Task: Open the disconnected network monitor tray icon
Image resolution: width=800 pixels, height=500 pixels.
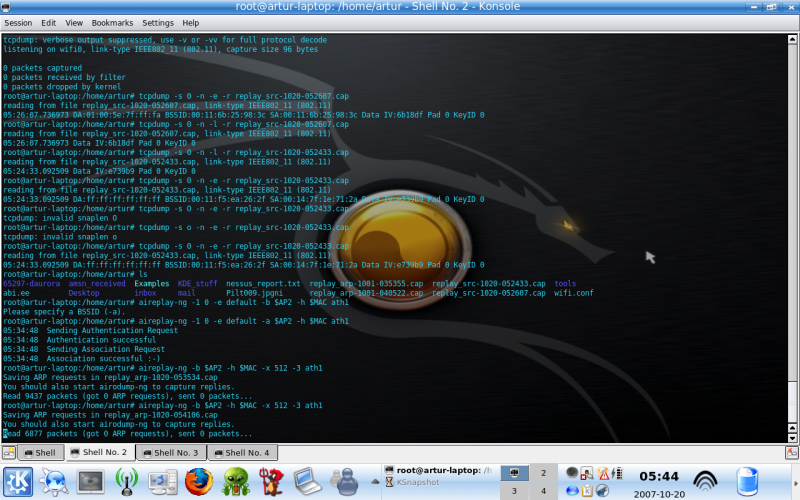Action: pos(587,473)
